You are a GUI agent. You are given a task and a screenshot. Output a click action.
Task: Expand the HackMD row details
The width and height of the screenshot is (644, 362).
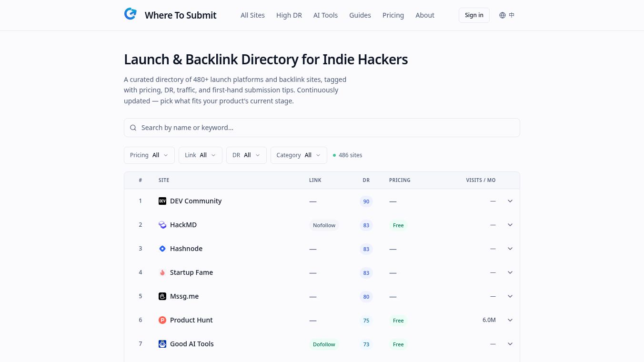pyautogui.click(x=510, y=225)
